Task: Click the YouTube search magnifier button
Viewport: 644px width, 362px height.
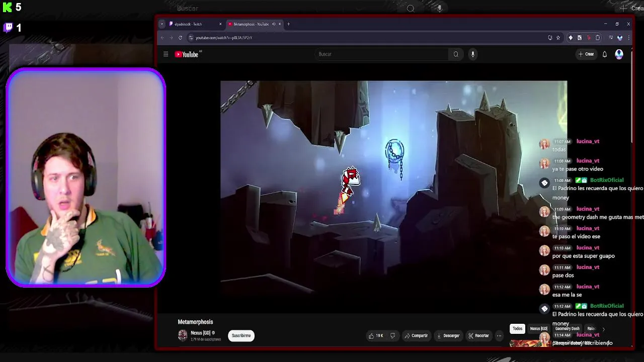Action: click(456, 54)
